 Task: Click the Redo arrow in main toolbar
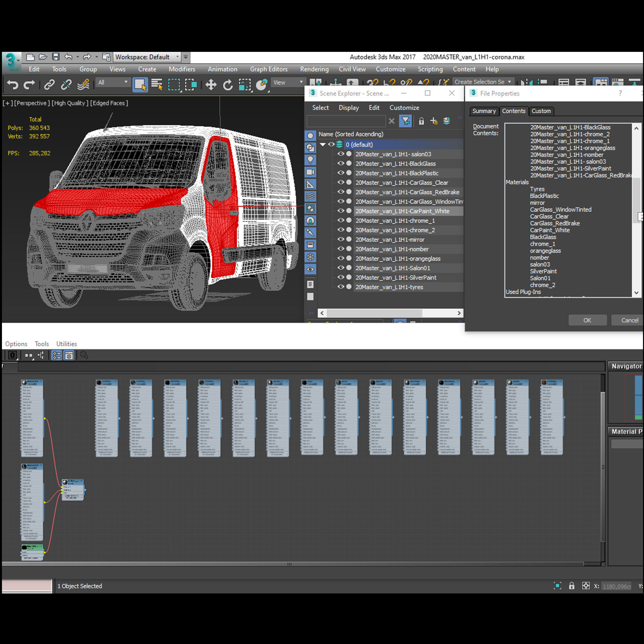pos(29,85)
